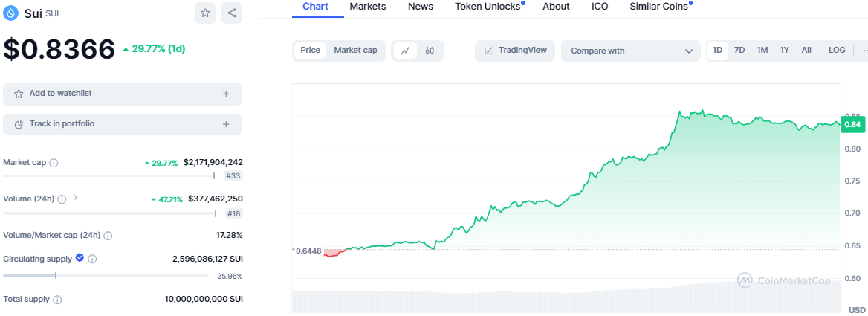The width and height of the screenshot is (868, 316).
Task: Click the circulating supply progress bar
Action: coord(106,275)
